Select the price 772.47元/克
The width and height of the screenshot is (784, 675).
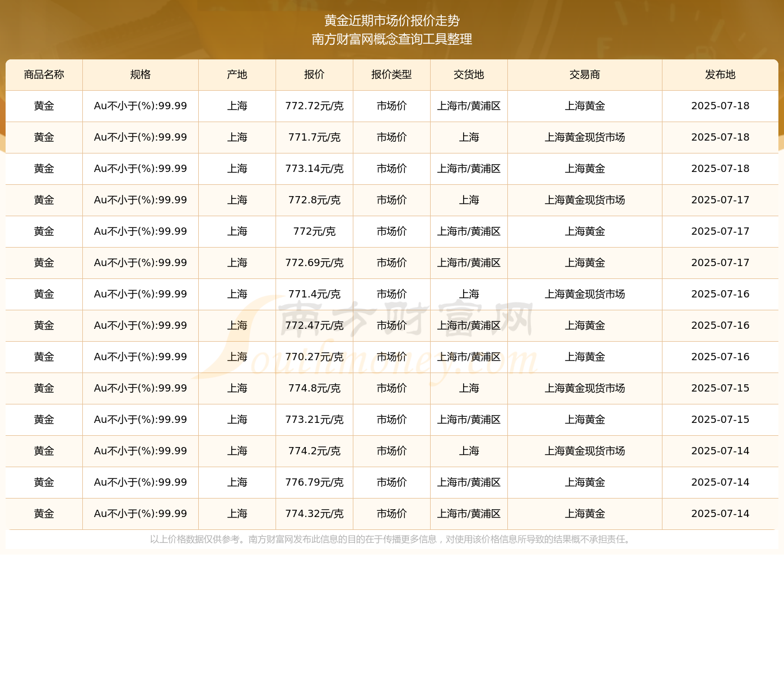[x=315, y=325]
